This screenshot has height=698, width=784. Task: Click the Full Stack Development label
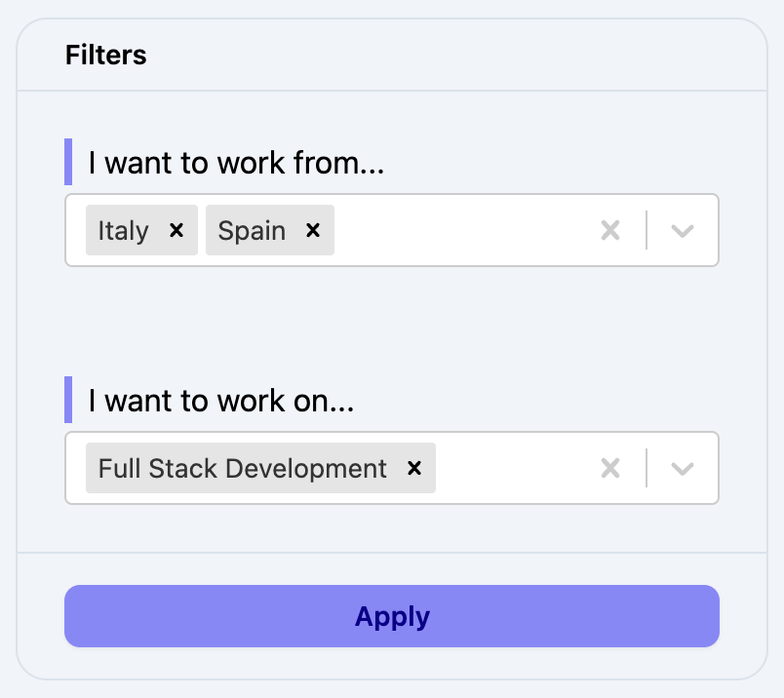pos(243,469)
